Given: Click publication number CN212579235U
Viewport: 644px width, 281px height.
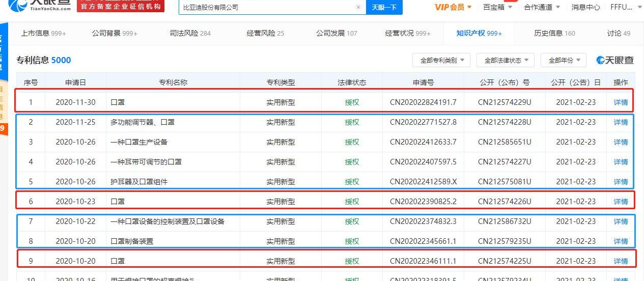Looking at the screenshot, I should (x=505, y=241).
